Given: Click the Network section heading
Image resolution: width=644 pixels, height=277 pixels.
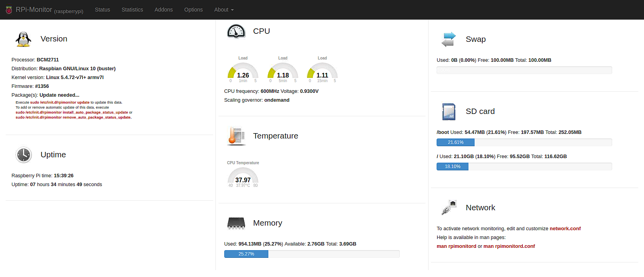Looking at the screenshot, I should (x=480, y=208).
